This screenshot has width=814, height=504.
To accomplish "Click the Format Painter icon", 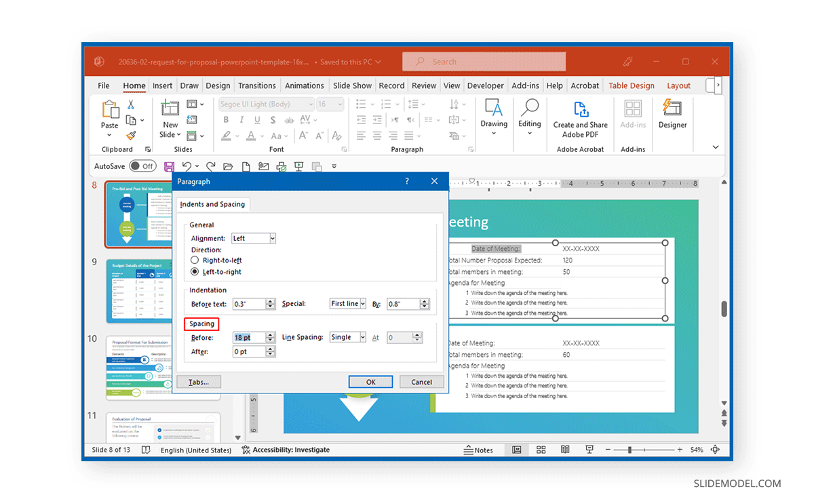I will click(130, 135).
